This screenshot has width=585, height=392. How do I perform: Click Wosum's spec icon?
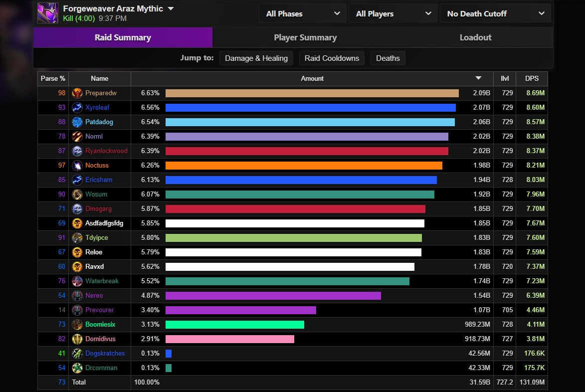pyautogui.click(x=77, y=195)
